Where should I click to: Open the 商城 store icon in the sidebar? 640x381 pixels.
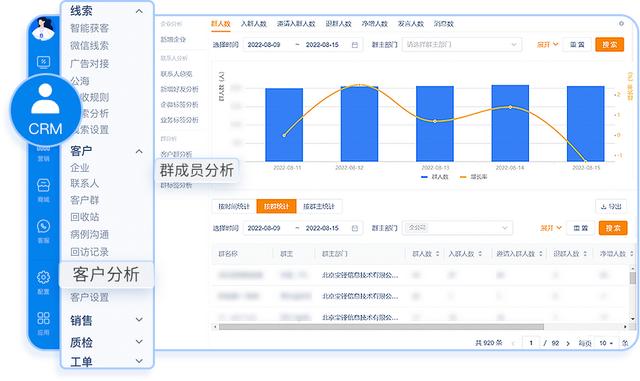tap(43, 185)
